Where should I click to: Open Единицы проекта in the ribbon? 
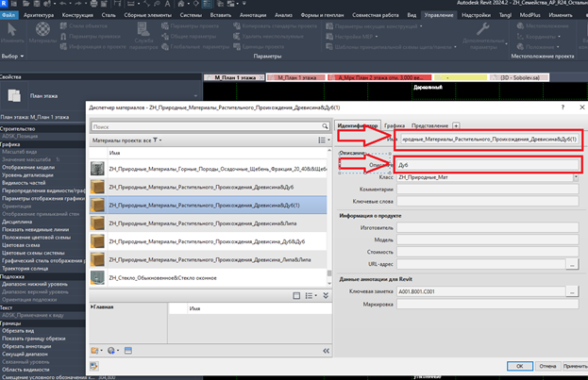pyautogui.click(x=259, y=46)
